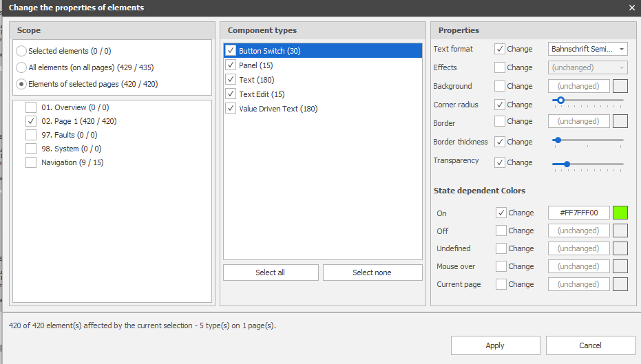
Task: Click the Border thickness slider handle
Action: (558, 140)
